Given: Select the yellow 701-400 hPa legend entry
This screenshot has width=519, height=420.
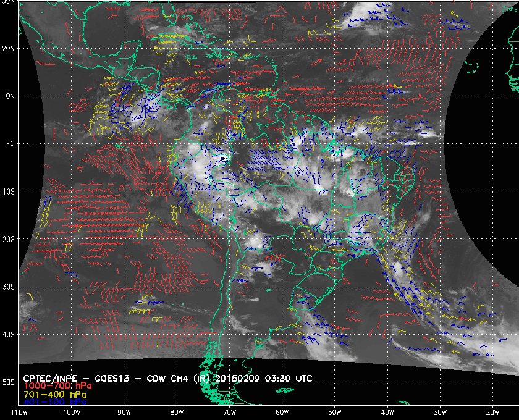Looking at the screenshot, I should pyautogui.click(x=54, y=395).
